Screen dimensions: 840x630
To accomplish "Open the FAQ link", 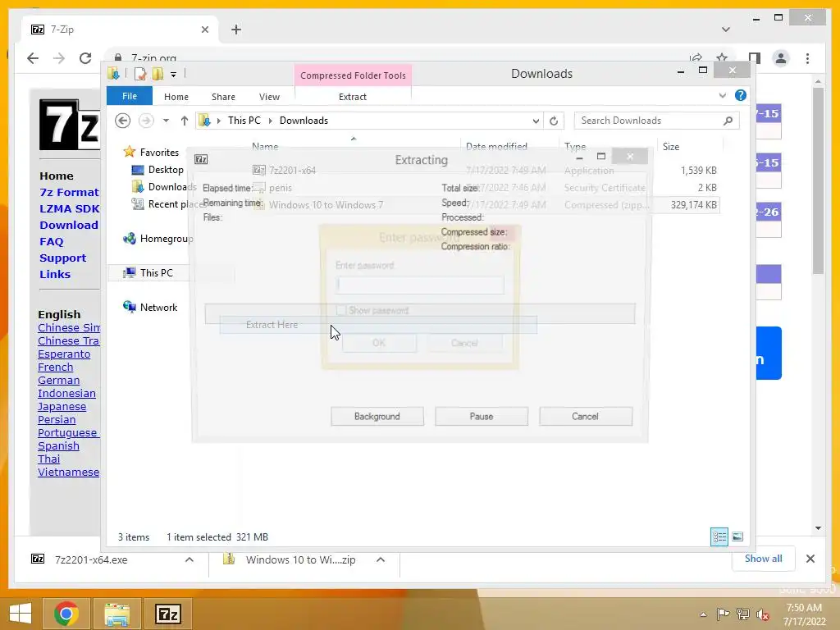I will coord(52,242).
